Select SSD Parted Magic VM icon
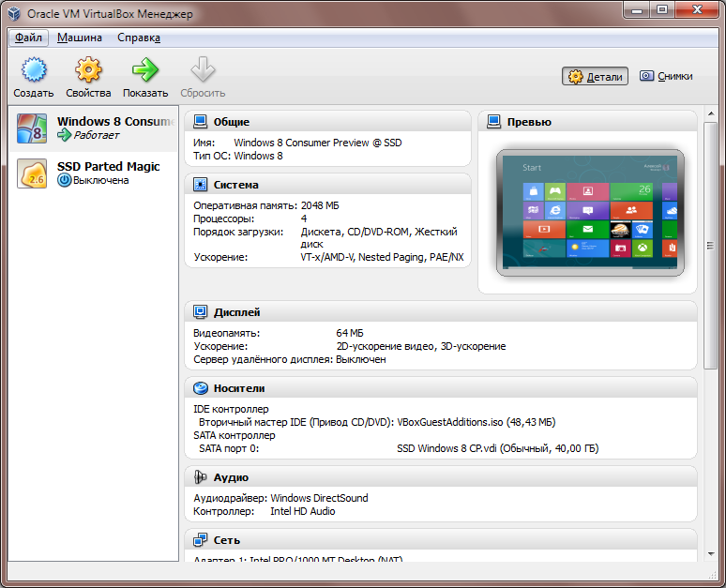Image resolution: width=726 pixels, height=588 pixels. pos(32,173)
